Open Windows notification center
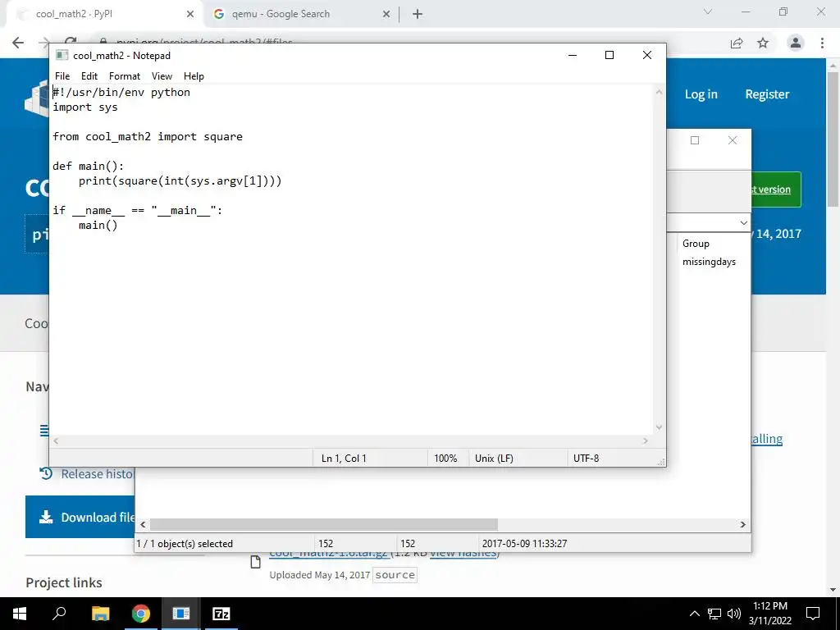Screen dimensions: 840x630 [x=813, y=614]
